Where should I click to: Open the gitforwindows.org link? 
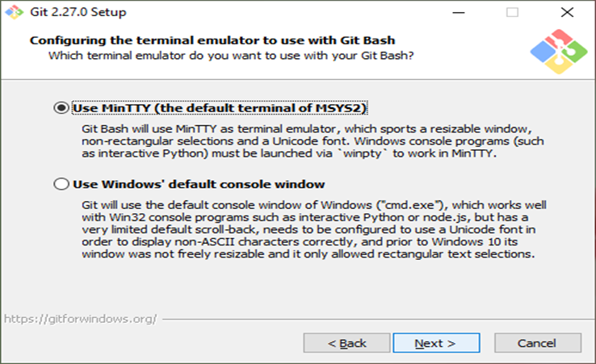[x=80, y=318]
